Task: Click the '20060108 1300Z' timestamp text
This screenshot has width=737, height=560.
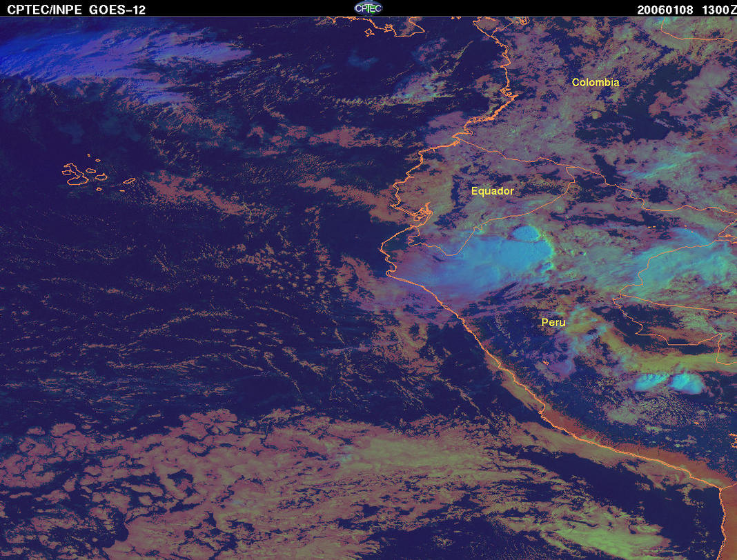Action: coord(686,10)
